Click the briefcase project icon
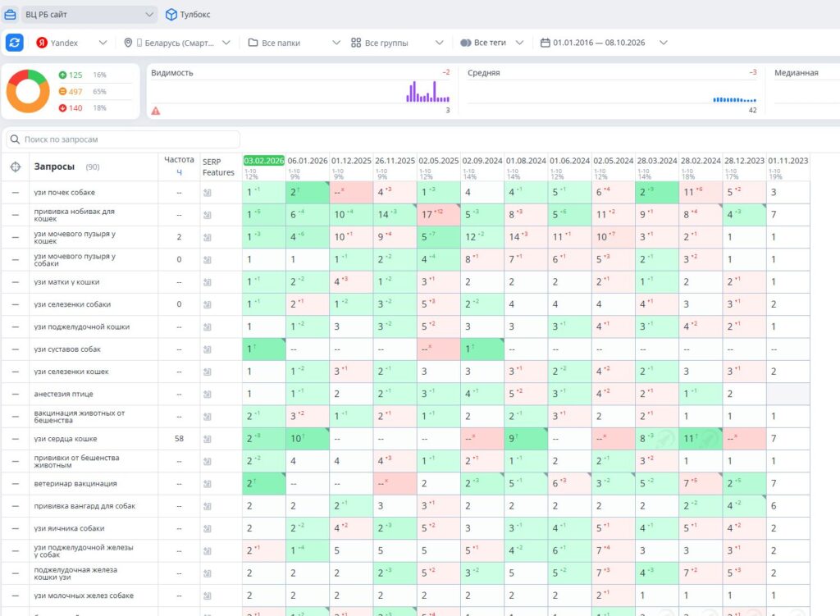The height and width of the screenshot is (616, 840). [x=10, y=15]
